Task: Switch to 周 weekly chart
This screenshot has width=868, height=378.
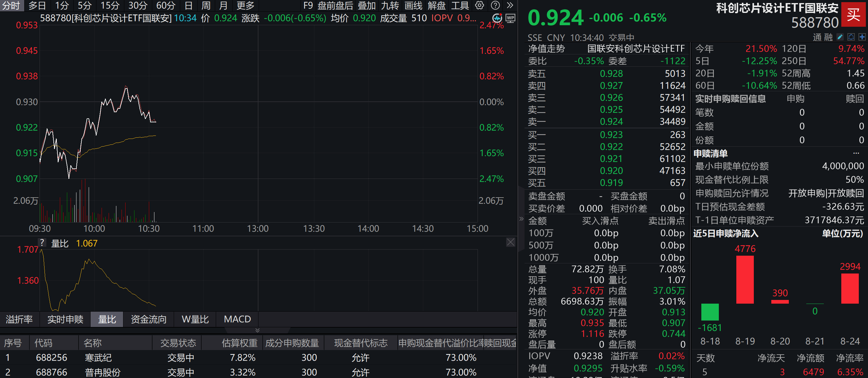Action: [x=206, y=6]
